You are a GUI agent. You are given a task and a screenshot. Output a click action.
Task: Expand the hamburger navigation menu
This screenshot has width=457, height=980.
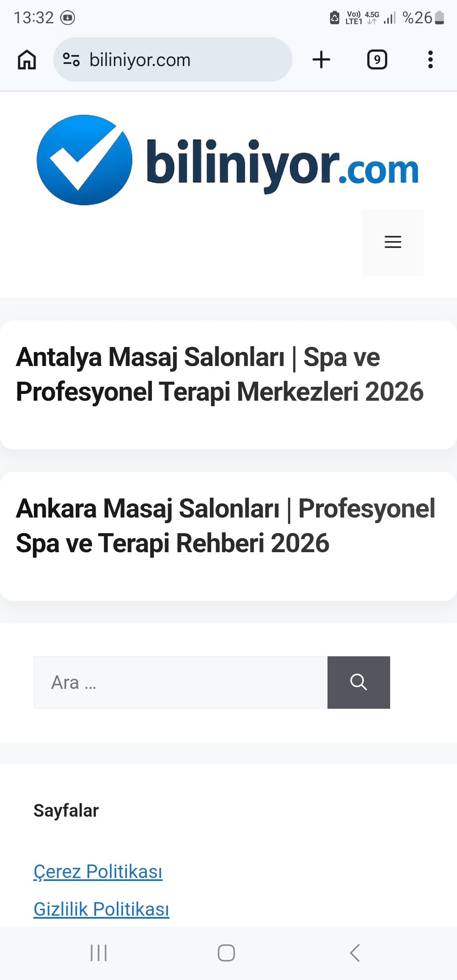tap(393, 242)
